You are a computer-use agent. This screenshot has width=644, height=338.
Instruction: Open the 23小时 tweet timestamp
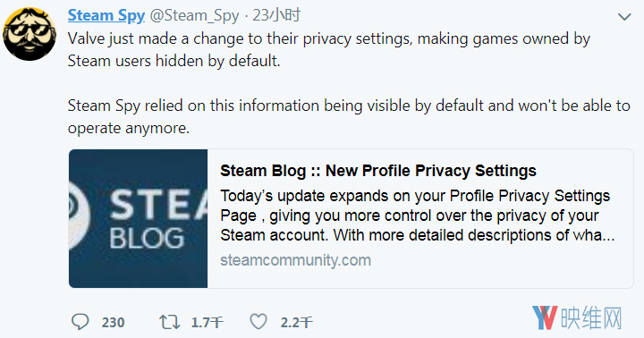[x=276, y=15]
